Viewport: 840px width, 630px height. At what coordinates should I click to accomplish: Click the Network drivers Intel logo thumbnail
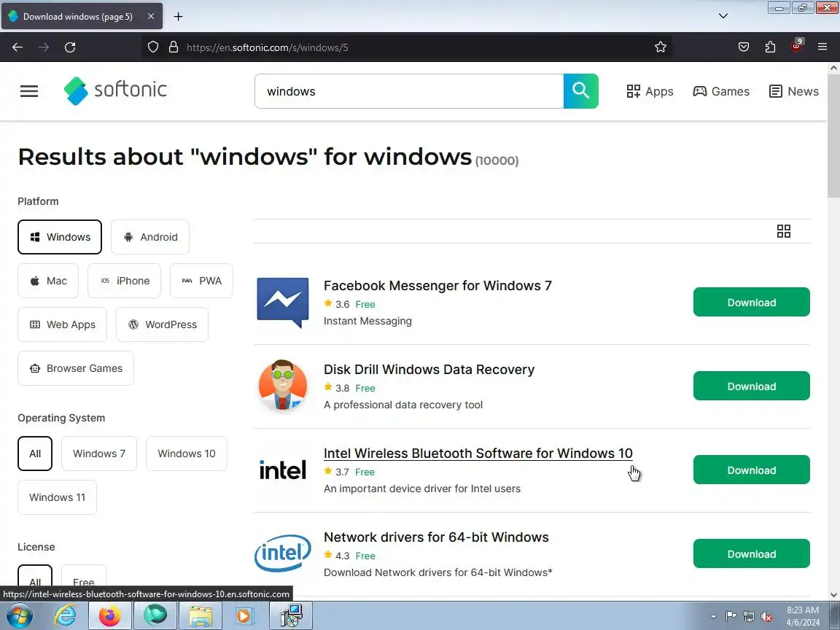(x=283, y=553)
